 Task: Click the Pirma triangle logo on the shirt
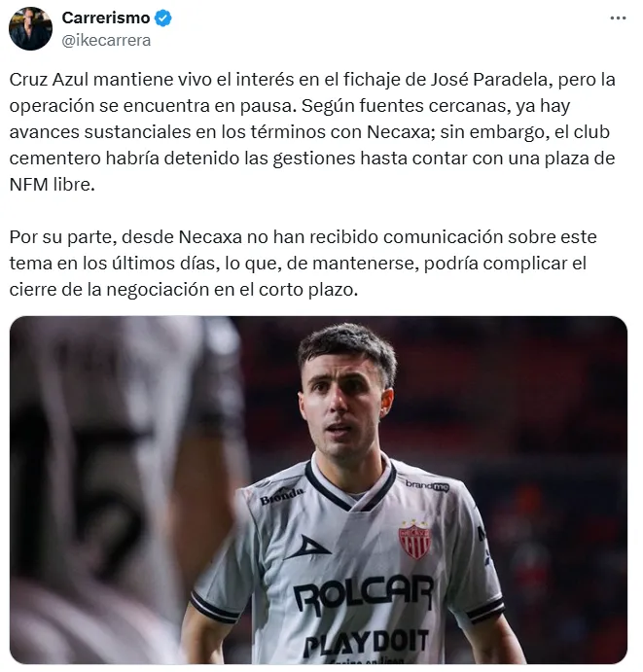[307, 548]
